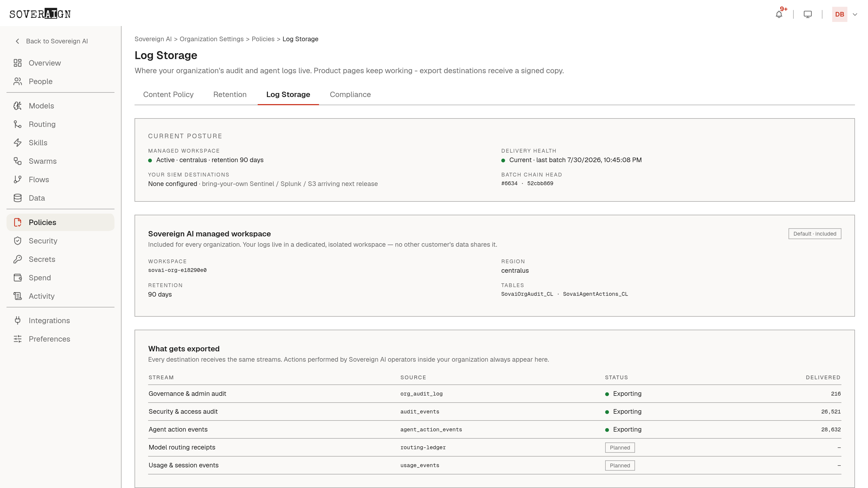Click the Skills lightning icon
Viewport: 868px width, 488px height.
click(x=18, y=143)
